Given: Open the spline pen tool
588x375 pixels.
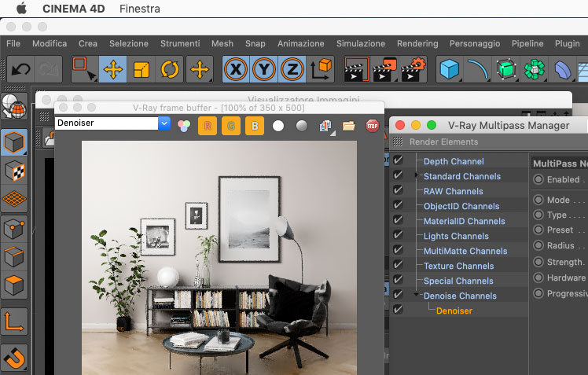Looking at the screenshot, I should [478, 69].
